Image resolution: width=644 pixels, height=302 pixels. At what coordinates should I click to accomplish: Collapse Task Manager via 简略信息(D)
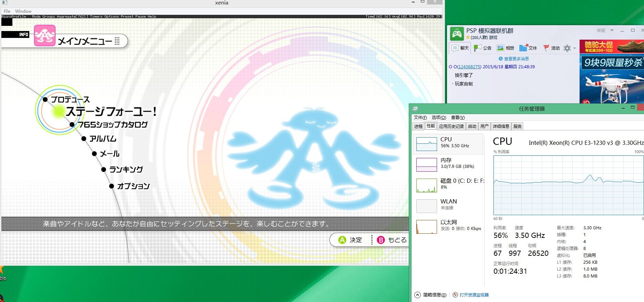click(430, 295)
